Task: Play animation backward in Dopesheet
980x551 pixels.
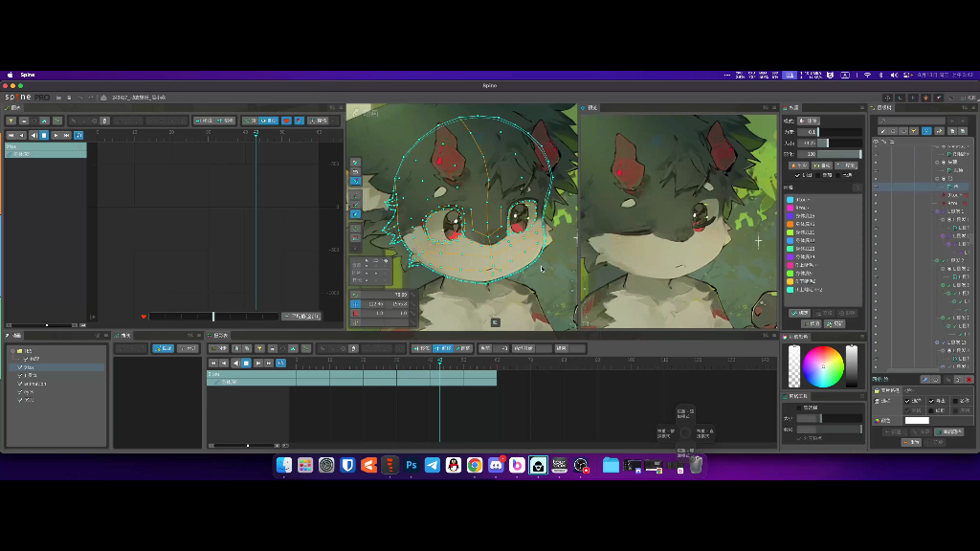Action: coord(235,363)
